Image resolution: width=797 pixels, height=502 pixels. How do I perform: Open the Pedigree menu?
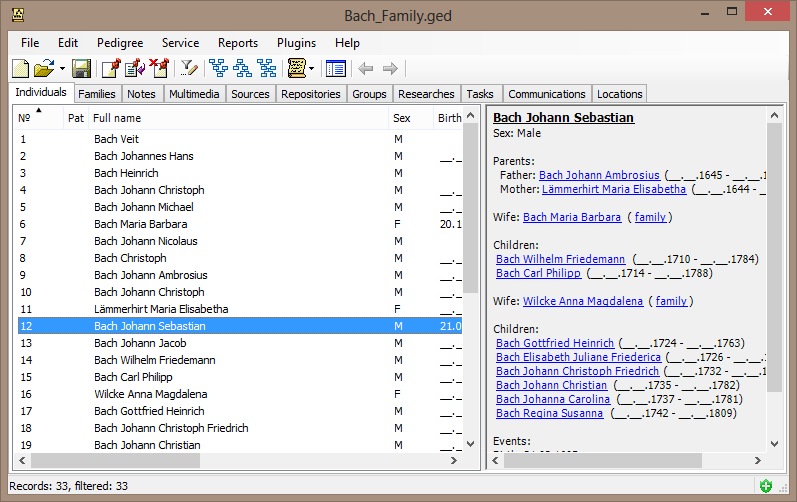click(120, 43)
